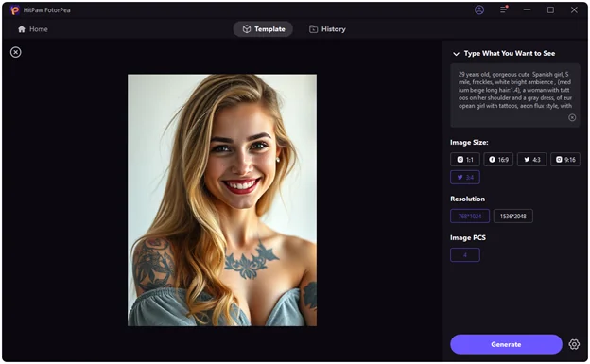590x364 pixels.
Task: Go to Home
Action: pos(33,29)
